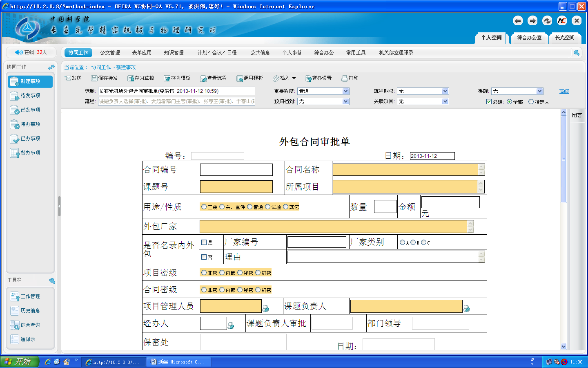Viewport: 588px width, 368px height.
Task: Open the 公文管理 menu
Action: [110, 53]
